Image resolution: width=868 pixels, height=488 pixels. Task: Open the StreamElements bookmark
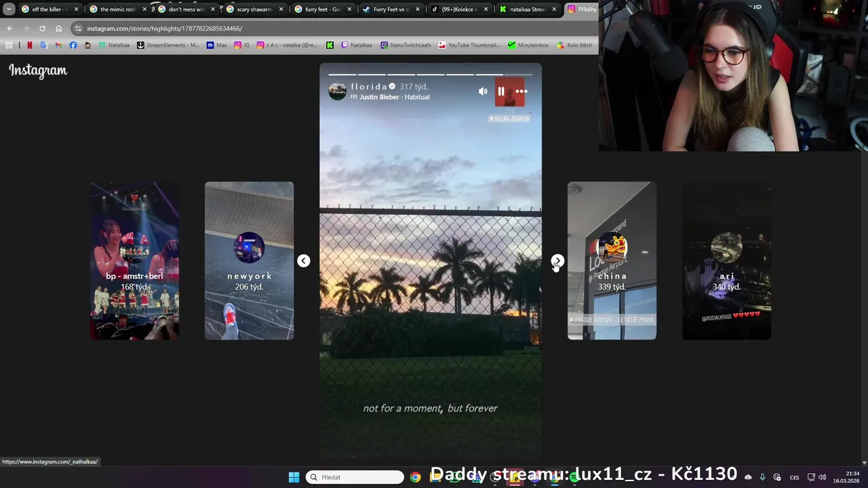tap(168, 45)
